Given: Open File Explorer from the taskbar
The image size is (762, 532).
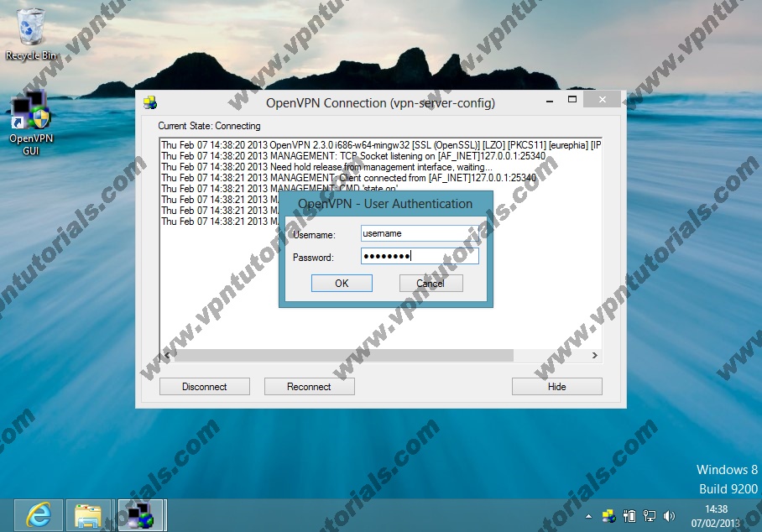Looking at the screenshot, I should pyautogui.click(x=89, y=515).
